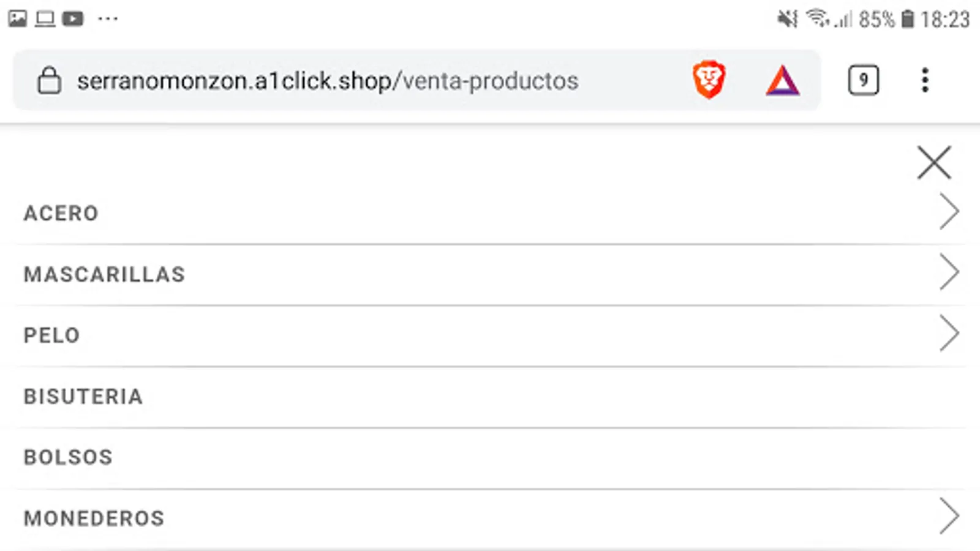Click the address bar URL field

tap(328, 81)
